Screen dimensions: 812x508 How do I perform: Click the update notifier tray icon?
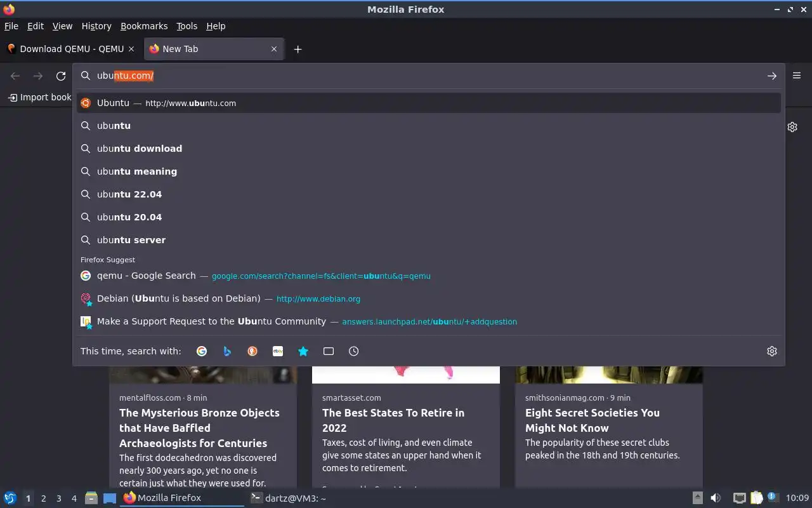(x=772, y=497)
